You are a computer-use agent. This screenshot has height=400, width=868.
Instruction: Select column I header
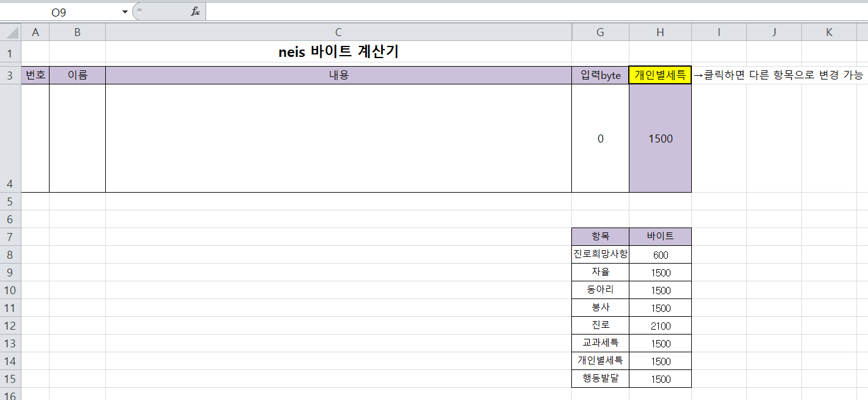coord(719,32)
